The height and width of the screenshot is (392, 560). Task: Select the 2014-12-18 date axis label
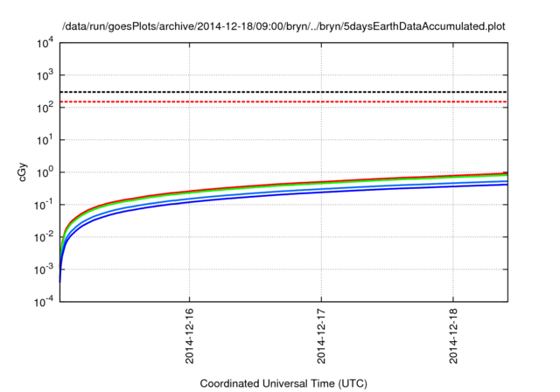coord(453,336)
